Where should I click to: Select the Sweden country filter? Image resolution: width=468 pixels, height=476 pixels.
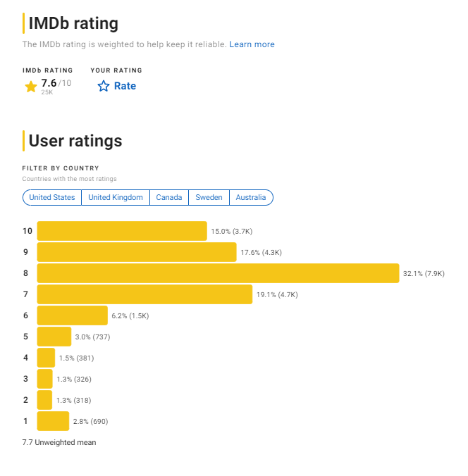[x=209, y=197]
